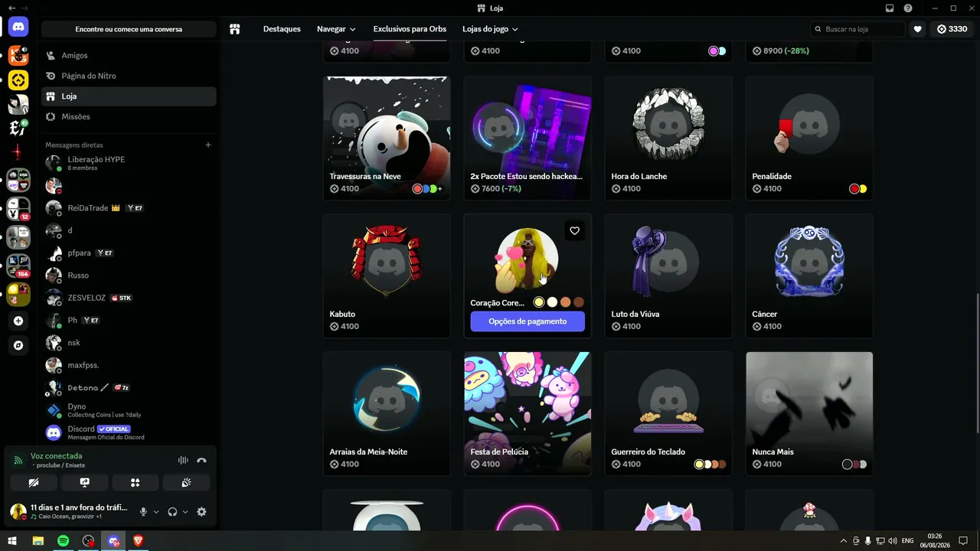Deafen audio with the headphones icon
This screenshot has width=980, height=551.
click(x=172, y=512)
